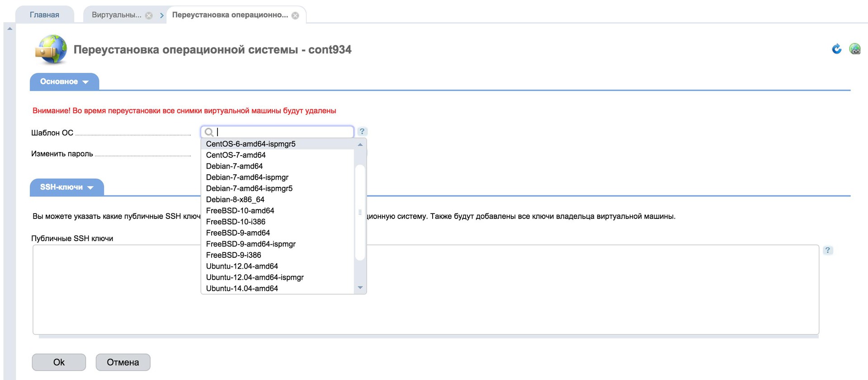Click the Отмена button
Image resolution: width=868 pixels, height=380 pixels.
[x=123, y=362]
